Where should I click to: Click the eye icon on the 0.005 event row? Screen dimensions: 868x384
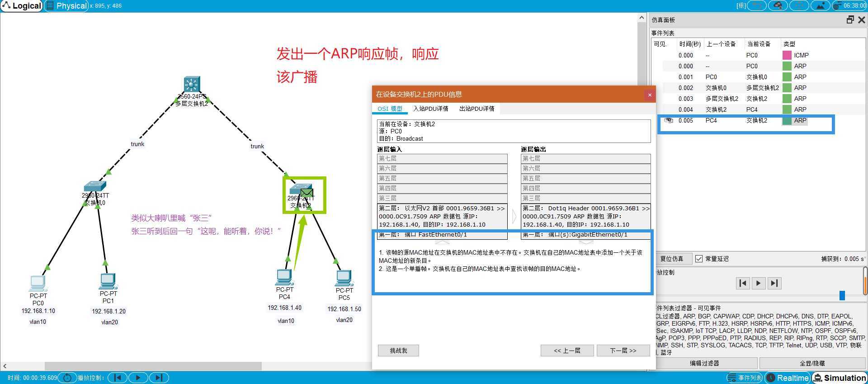click(x=669, y=120)
